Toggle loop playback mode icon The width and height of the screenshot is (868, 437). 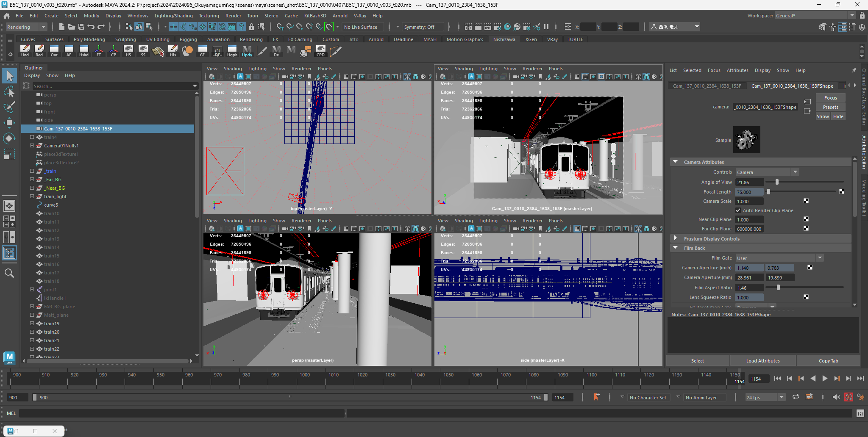796,397
